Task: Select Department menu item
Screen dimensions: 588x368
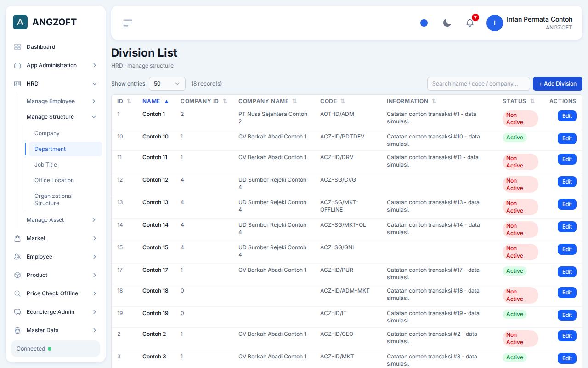Action: click(65, 149)
